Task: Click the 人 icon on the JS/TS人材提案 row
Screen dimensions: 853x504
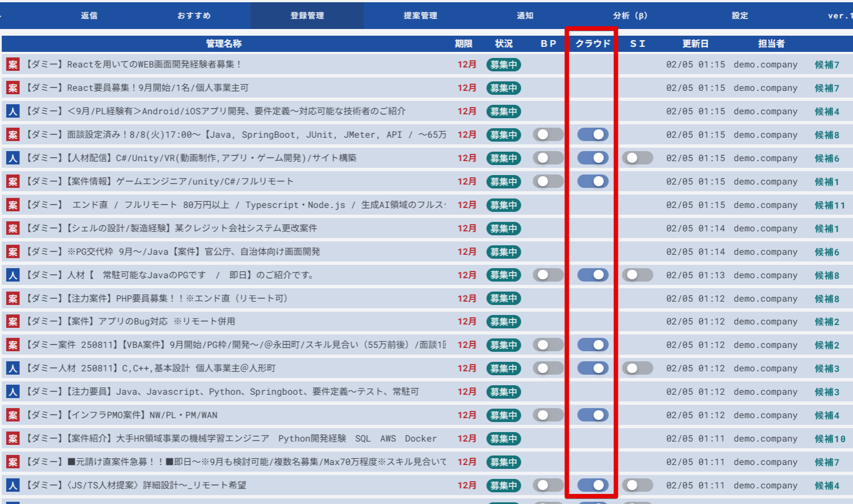Action: coord(12,486)
